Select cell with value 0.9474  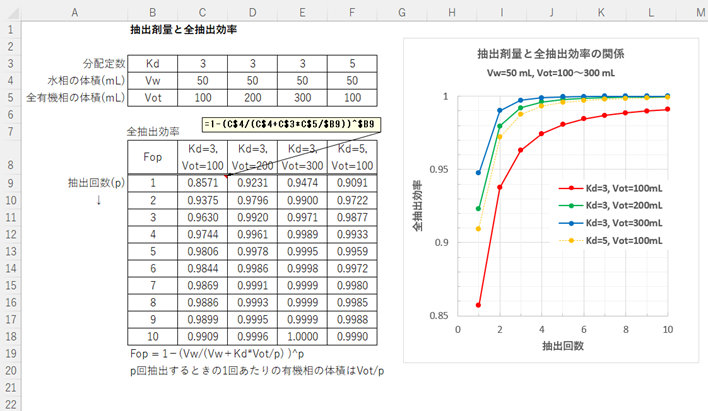pyautogui.click(x=302, y=183)
